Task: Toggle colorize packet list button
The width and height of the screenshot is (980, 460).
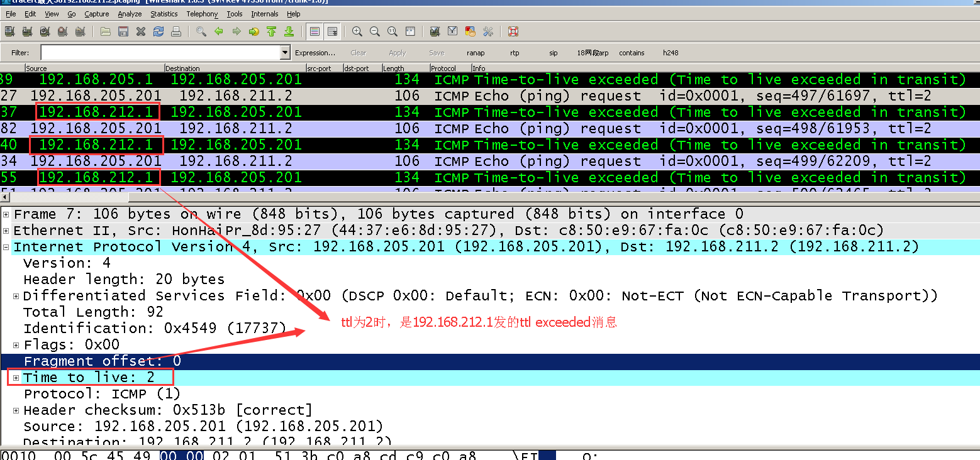Action: 315,31
